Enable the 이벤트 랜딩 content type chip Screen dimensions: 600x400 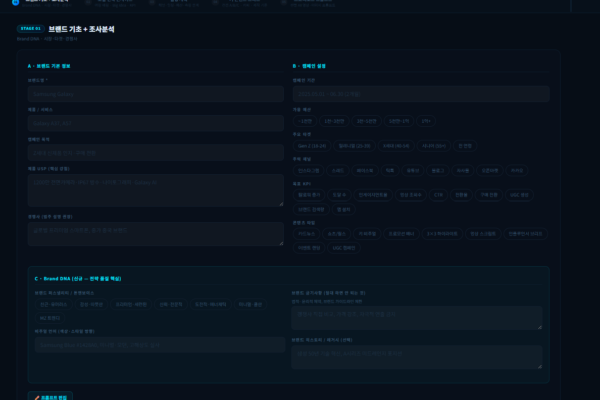pos(309,248)
